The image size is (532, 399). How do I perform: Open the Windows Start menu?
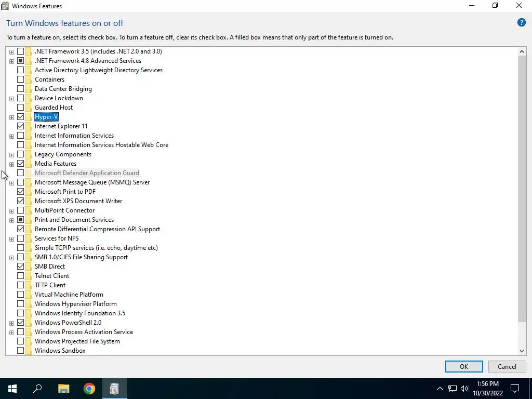(x=12, y=389)
